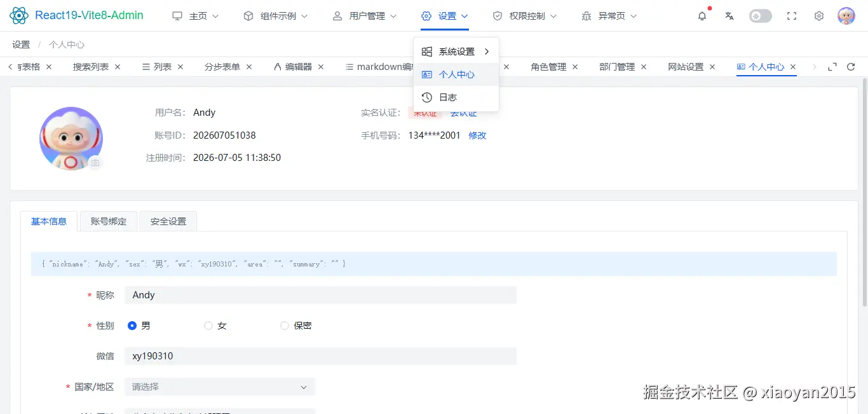Image resolution: width=868 pixels, height=414 pixels.
Task: Click the 昵称 input field
Action: (x=320, y=295)
